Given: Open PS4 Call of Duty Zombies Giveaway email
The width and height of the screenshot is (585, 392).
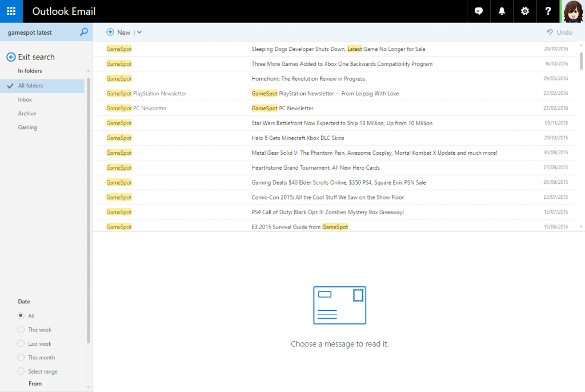Looking at the screenshot, I should 328,212.
